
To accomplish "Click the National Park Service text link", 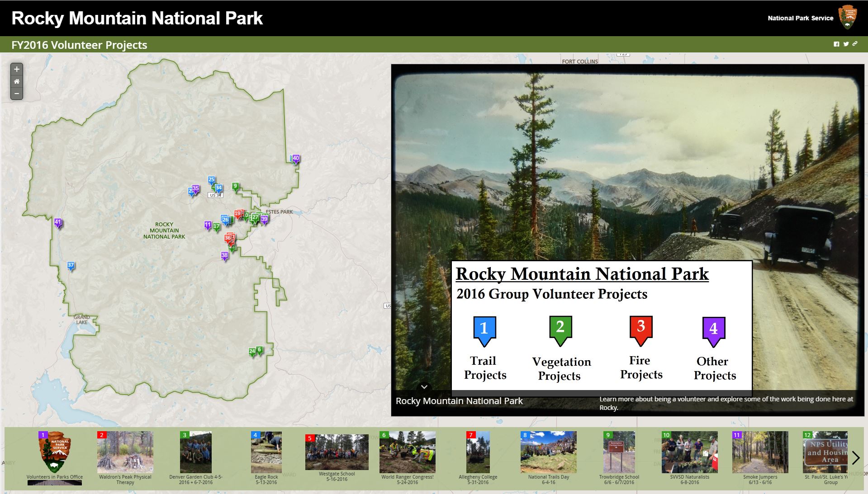I will click(800, 18).
